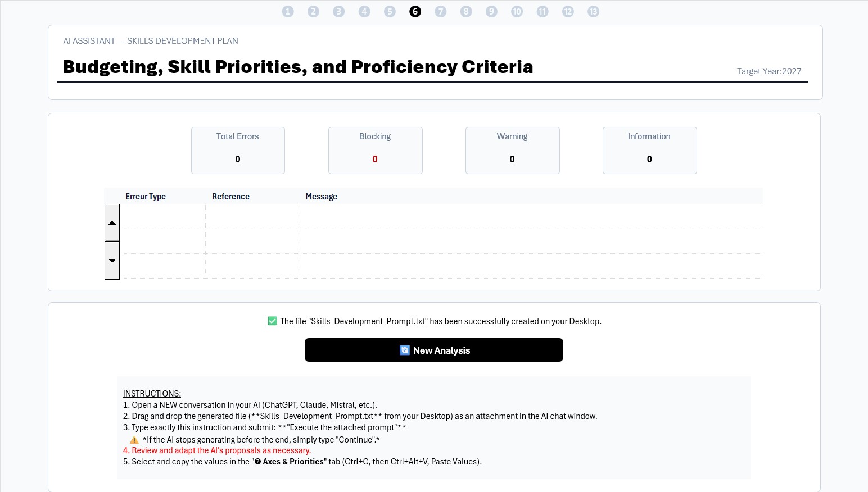Go to step 4 circle
Image resolution: width=868 pixels, height=492 pixels.
point(364,11)
